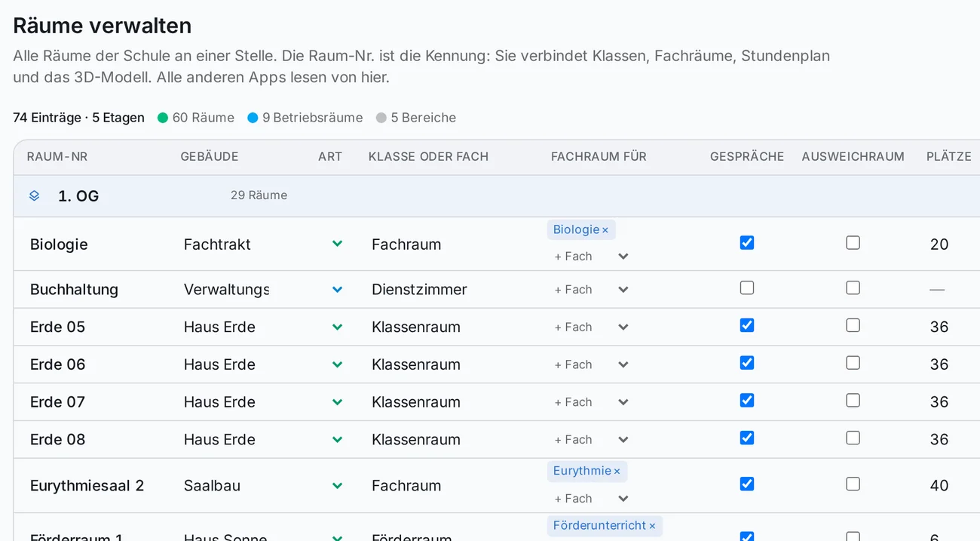This screenshot has height=541, width=980.
Task: Remove the Eurythmie subject tag
Action: pyautogui.click(x=617, y=472)
